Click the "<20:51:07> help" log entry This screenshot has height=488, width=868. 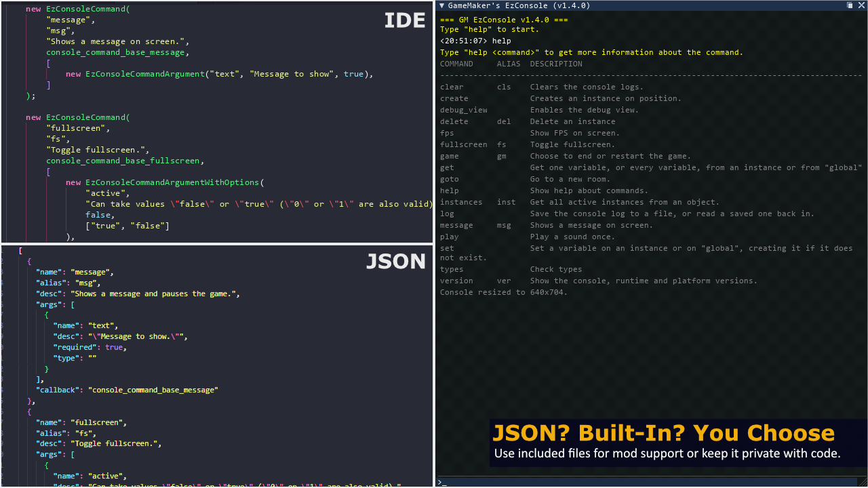coord(475,41)
